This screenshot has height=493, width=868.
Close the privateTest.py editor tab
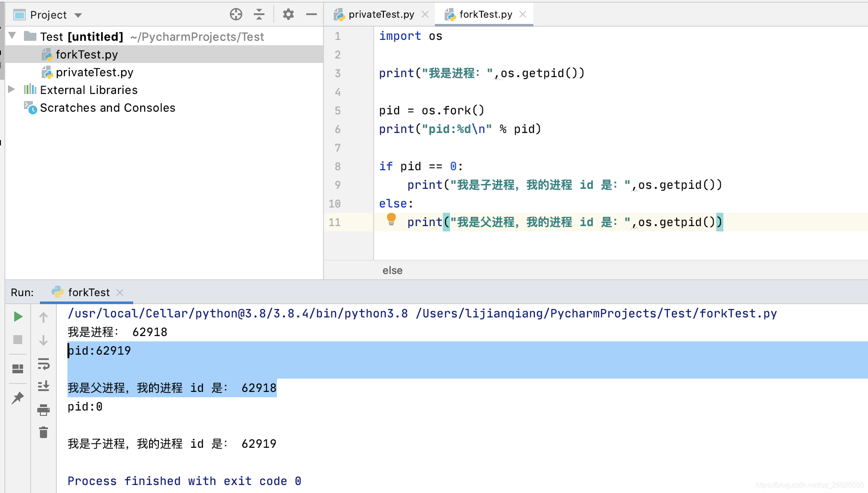click(425, 14)
